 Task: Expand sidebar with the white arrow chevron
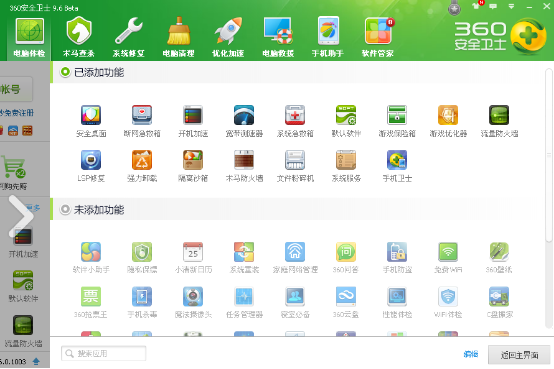click(x=21, y=216)
